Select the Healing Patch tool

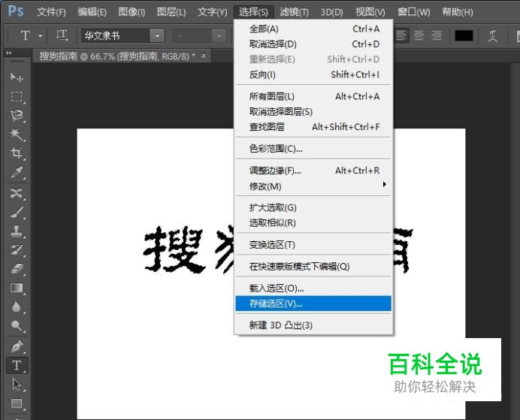(17, 193)
